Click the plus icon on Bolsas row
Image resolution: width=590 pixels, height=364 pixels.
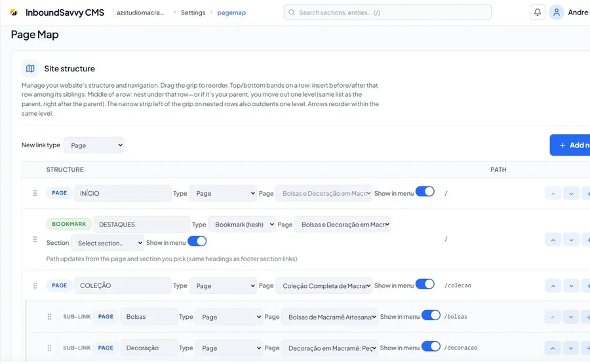click(x=586, y=317)
